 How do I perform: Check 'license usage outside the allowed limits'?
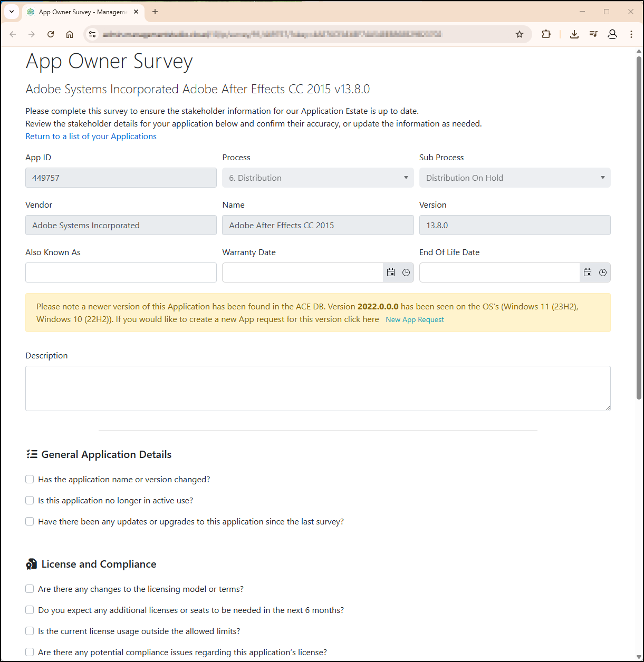click(x=30, y=631)
